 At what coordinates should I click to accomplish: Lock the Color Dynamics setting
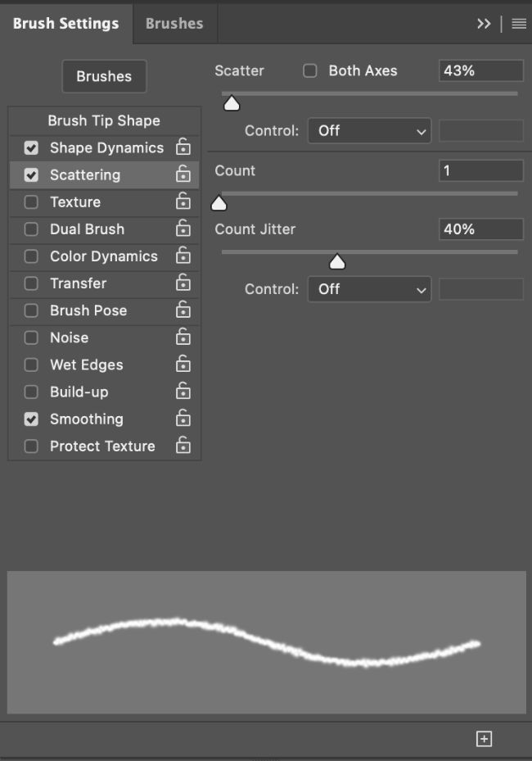tap(183, 256)
